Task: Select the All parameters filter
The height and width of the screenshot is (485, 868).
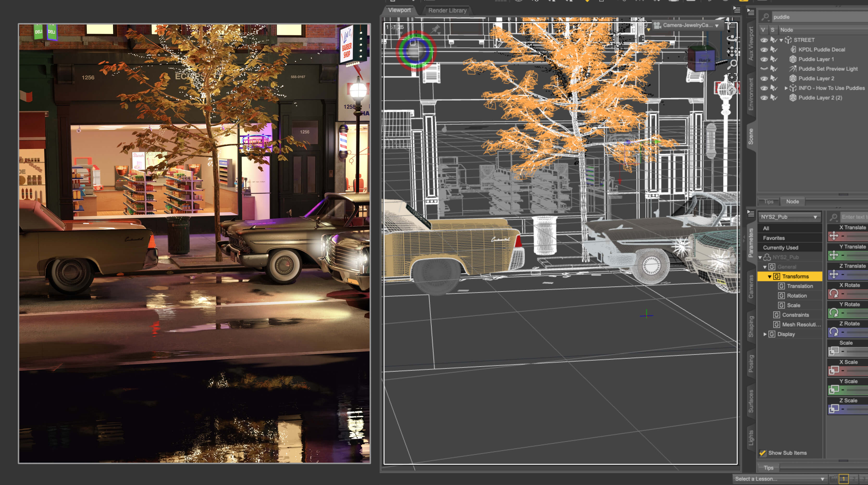Action: point(789,228)
